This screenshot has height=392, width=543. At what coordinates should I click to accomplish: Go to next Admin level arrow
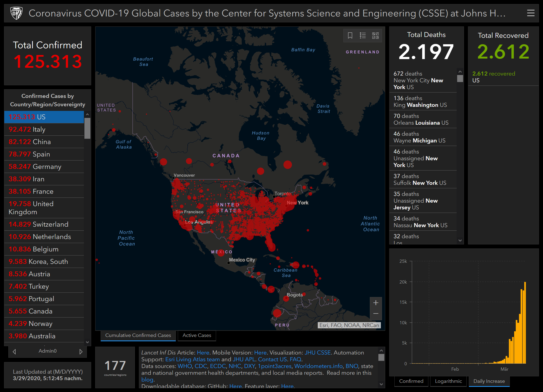point(81,352)
